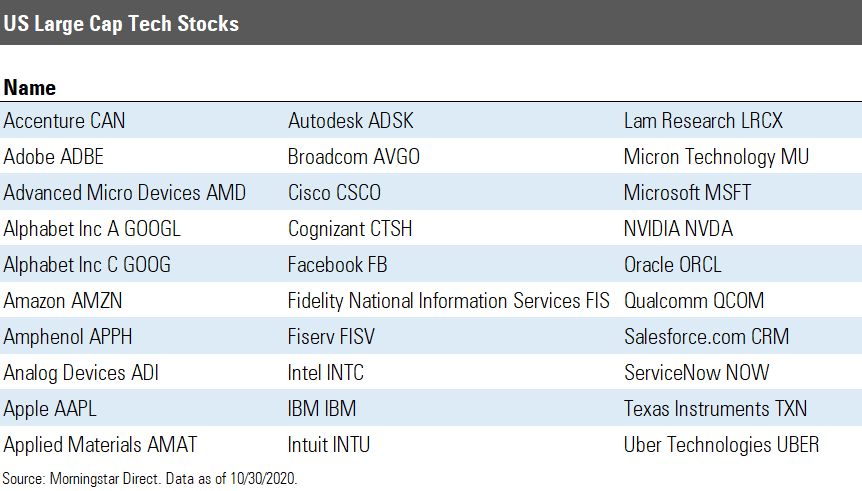
Task: Select the Lam Research LRCX entry
Action: coord(703,121)
